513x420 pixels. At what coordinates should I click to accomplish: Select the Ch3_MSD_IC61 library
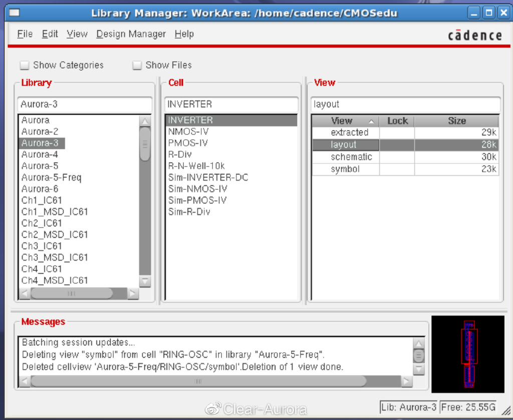55,257
